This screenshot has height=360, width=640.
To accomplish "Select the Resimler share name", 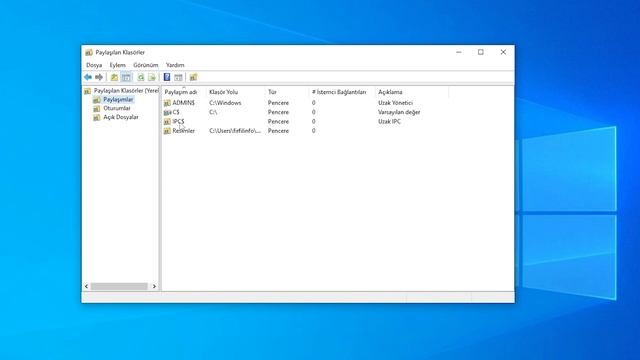I will click(x=184, y=131).
